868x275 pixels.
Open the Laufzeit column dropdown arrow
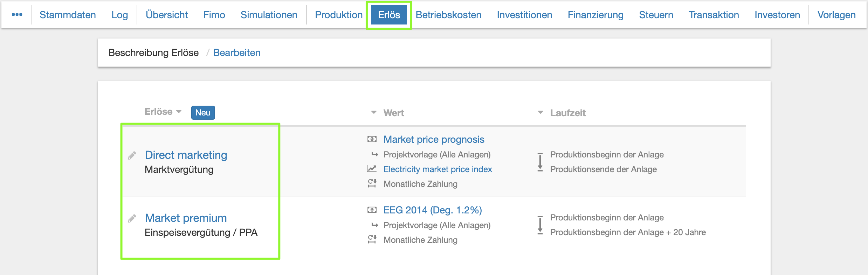point(540,113)
